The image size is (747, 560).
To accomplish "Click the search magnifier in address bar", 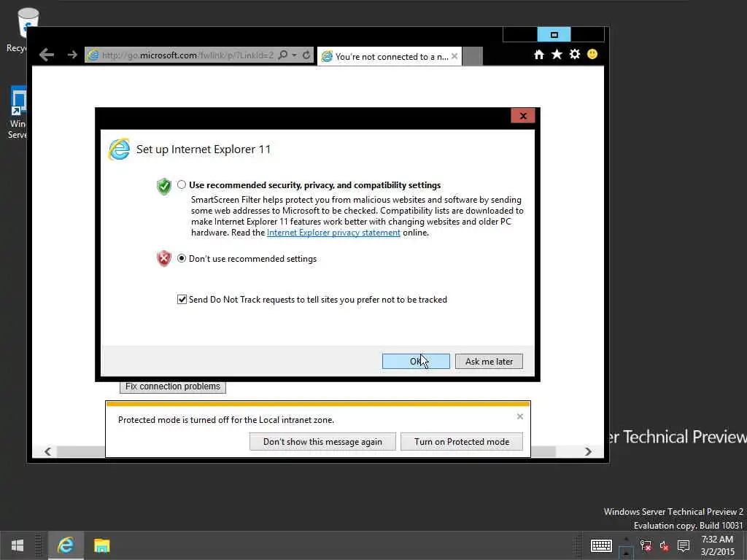I will pos(282,55).
